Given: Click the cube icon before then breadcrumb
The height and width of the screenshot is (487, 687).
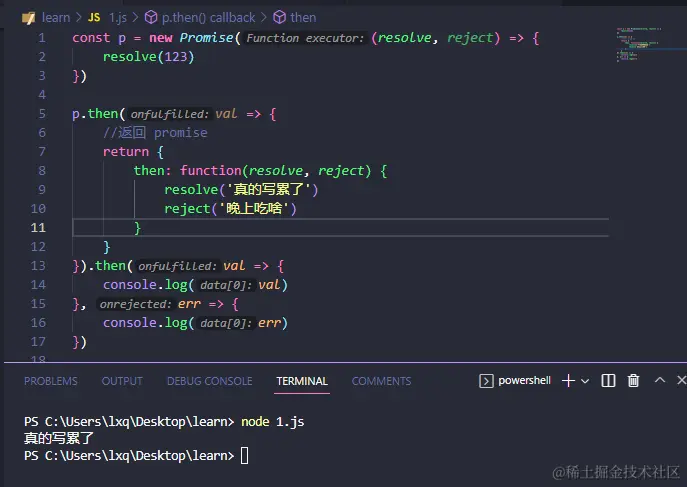Looking at the screenshot, I should click(279, 18).
